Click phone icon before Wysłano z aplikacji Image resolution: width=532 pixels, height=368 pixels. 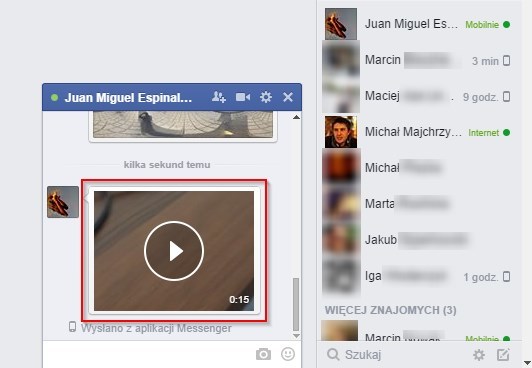point(72,327)
